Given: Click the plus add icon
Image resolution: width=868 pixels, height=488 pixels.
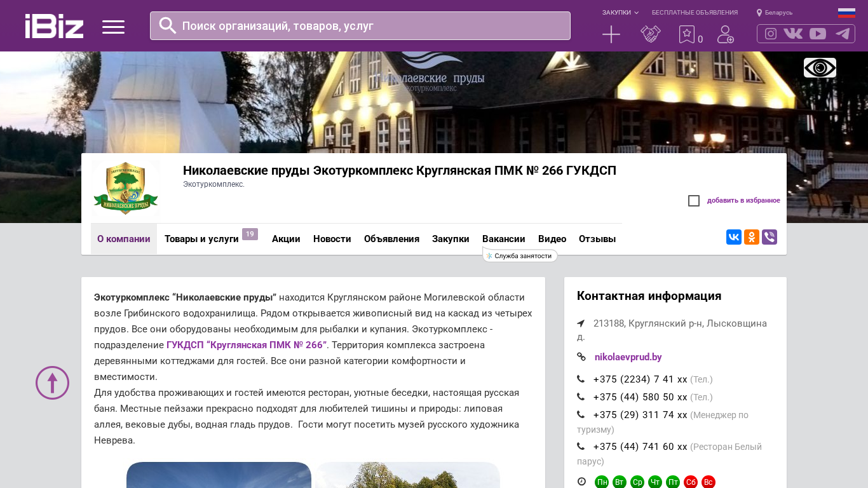Looking at the screenshot, I should [611, 34].
